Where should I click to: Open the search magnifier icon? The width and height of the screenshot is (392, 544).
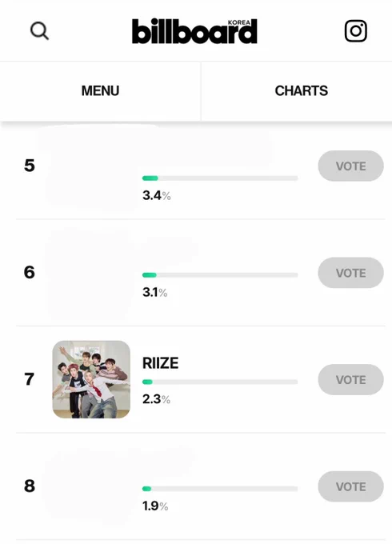point(39,31)
